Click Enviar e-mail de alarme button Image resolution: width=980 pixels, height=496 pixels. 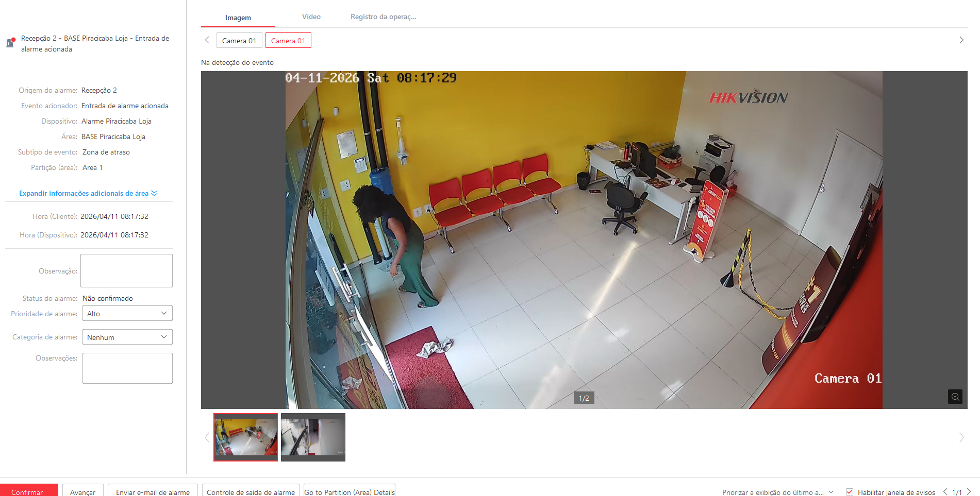point(153,492)
